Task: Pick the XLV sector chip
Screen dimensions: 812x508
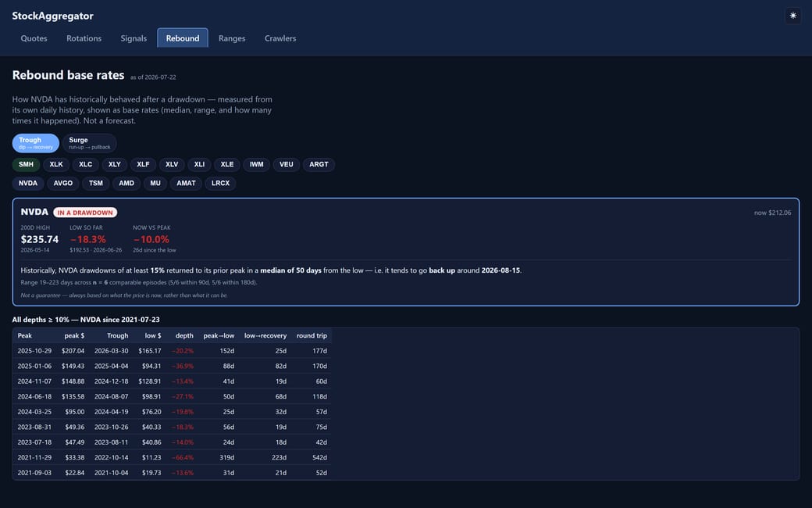Action: [172, 164]
